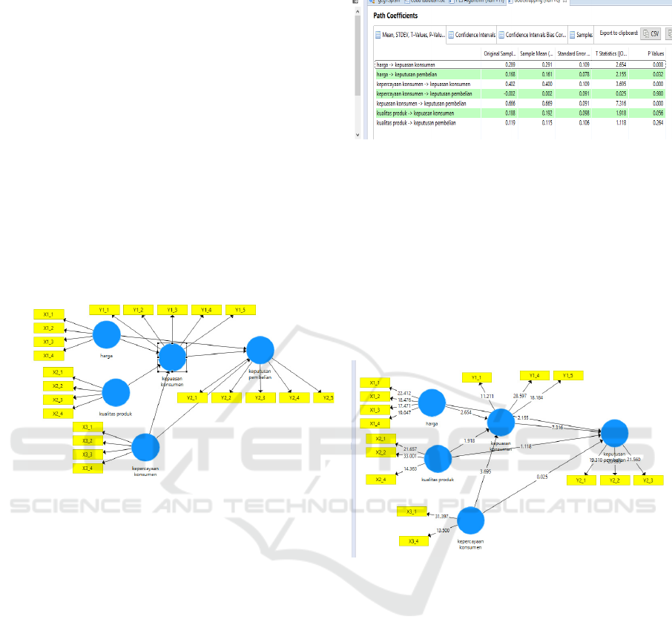The height and width of the screenshot is (642, 672).
Task: Select the Mean, STDEV, T-Values, P-Values tab
Action: tap(409, 35)
